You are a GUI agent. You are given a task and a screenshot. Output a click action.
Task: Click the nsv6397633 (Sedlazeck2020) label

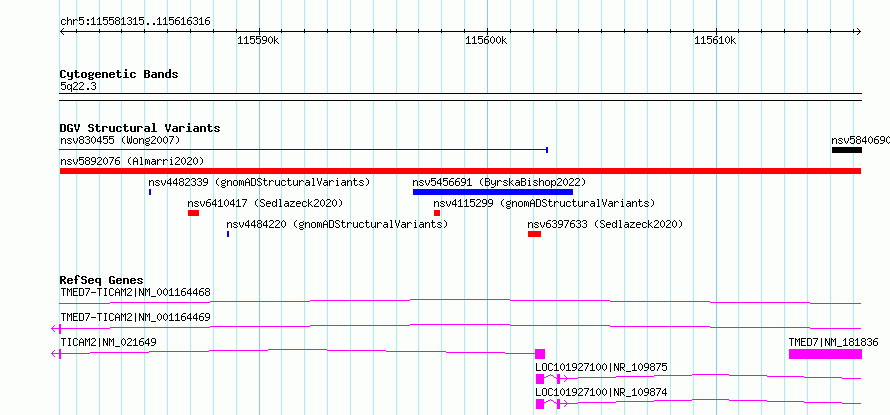point(605,224)
